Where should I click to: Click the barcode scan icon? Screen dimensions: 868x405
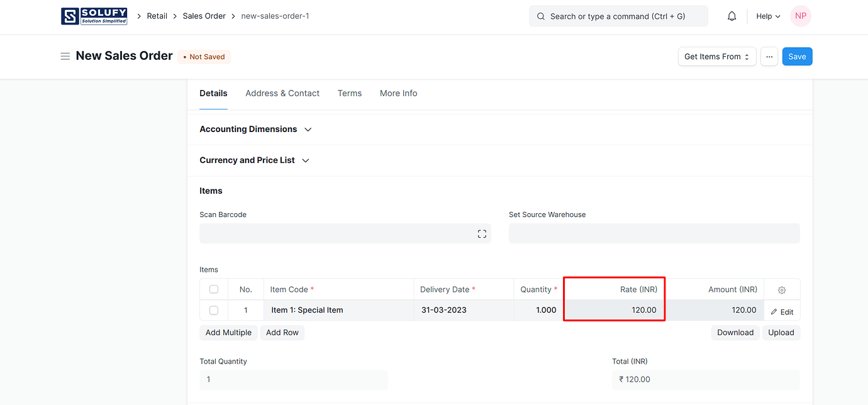coord(482,234)
